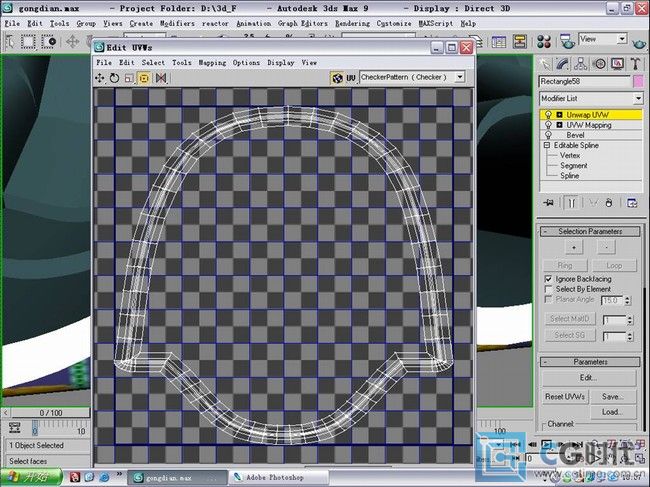Click the 0 / 100 time slider
The height and width of the screenshot is (487, 650).
(x=51, y=413)
